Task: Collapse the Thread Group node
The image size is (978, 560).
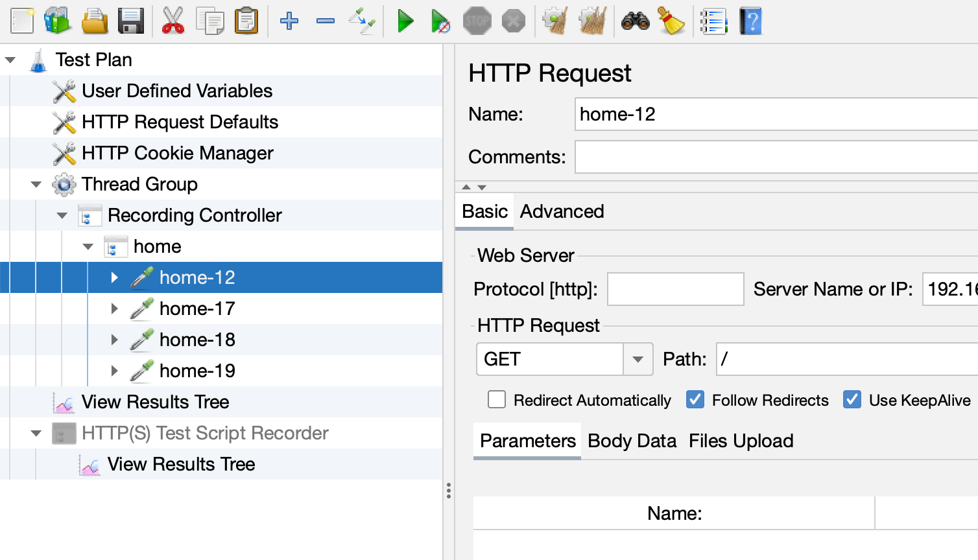Action: click(36, 184)
